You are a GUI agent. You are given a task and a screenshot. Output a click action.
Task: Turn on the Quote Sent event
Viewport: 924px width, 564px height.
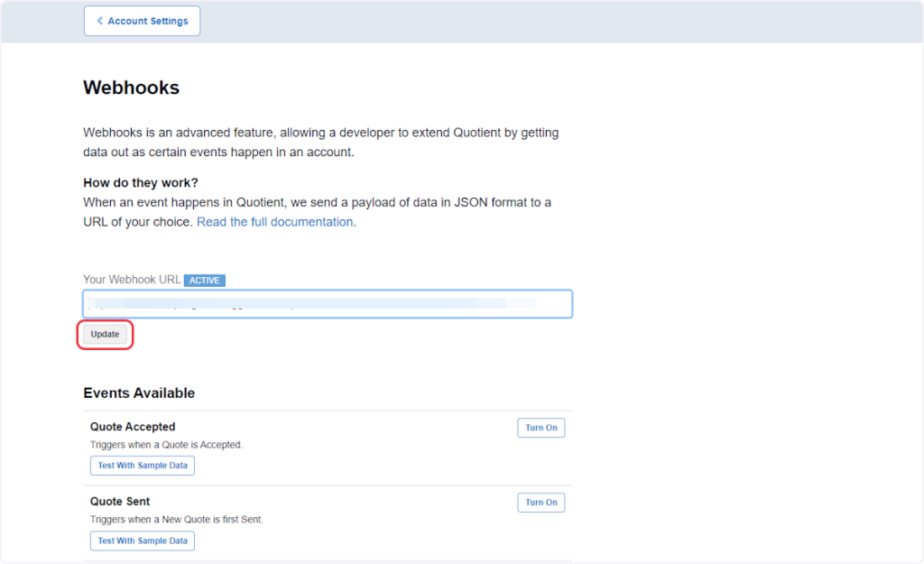[541, 503]
